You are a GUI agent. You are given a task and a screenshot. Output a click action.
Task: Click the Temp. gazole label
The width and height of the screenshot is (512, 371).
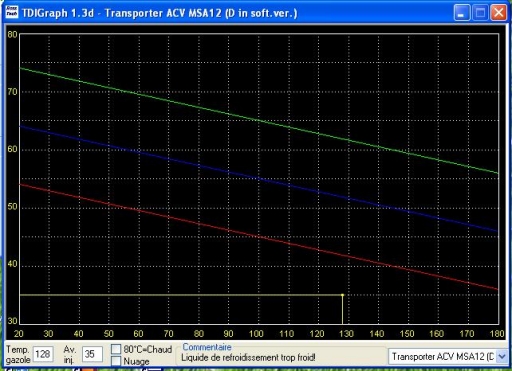click(18, 354)
